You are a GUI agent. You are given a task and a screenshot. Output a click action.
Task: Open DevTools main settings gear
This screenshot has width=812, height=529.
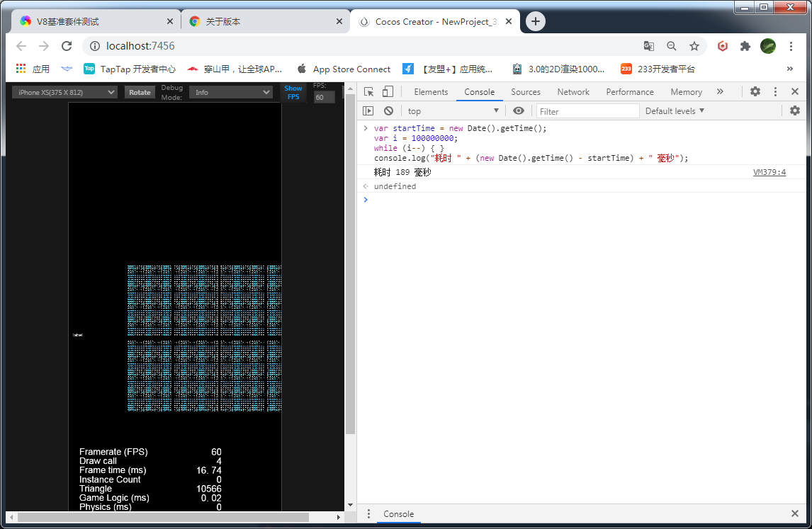coord(755,92)
